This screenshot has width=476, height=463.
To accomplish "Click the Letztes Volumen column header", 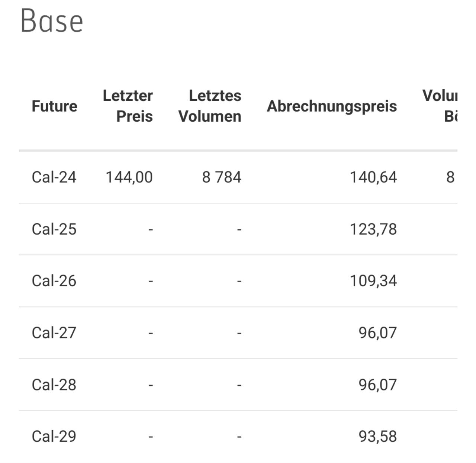I will click(x=210, y=106).
